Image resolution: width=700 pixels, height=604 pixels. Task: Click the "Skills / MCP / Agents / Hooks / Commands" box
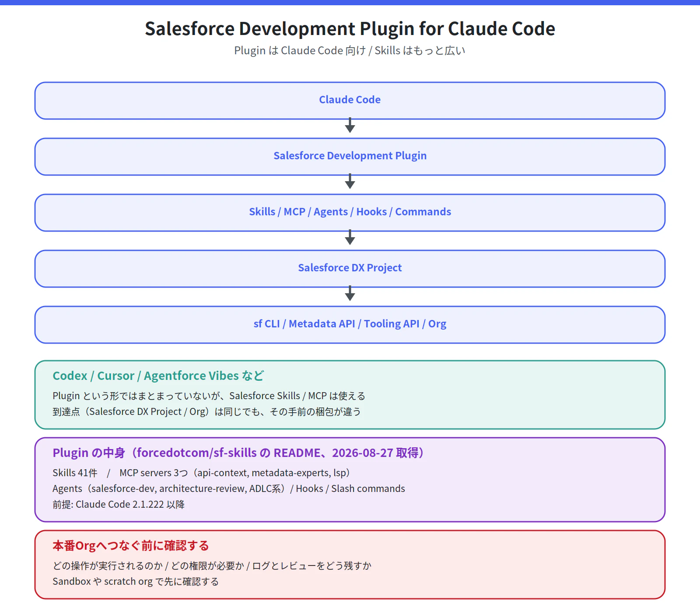pyautogui.click(x=350, y=212)
